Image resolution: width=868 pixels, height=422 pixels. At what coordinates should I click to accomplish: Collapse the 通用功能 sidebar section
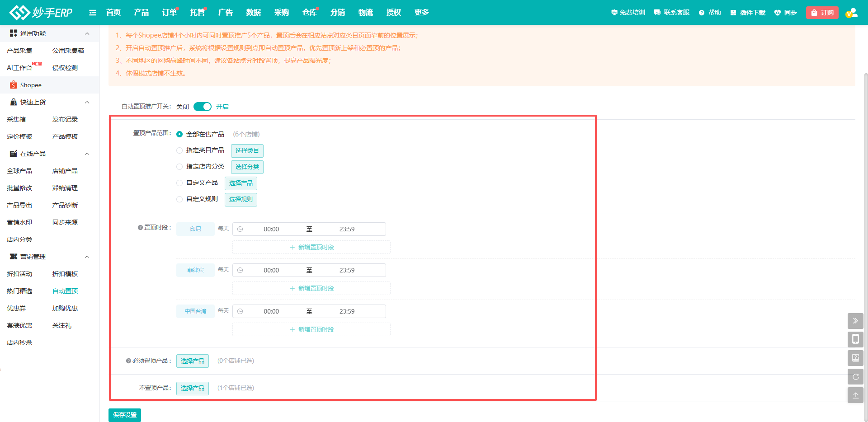pyautogui.click(x=87, y=33)
